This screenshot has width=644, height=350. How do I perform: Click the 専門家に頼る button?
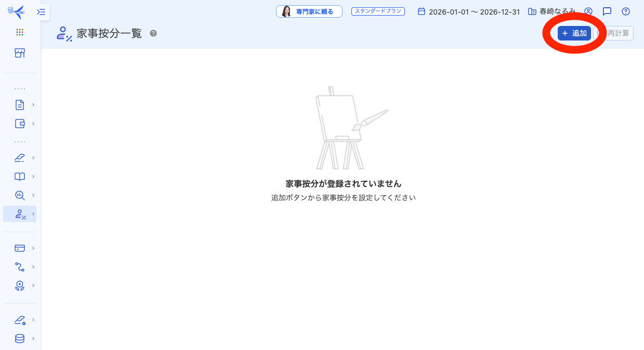(x=309, y=11)
